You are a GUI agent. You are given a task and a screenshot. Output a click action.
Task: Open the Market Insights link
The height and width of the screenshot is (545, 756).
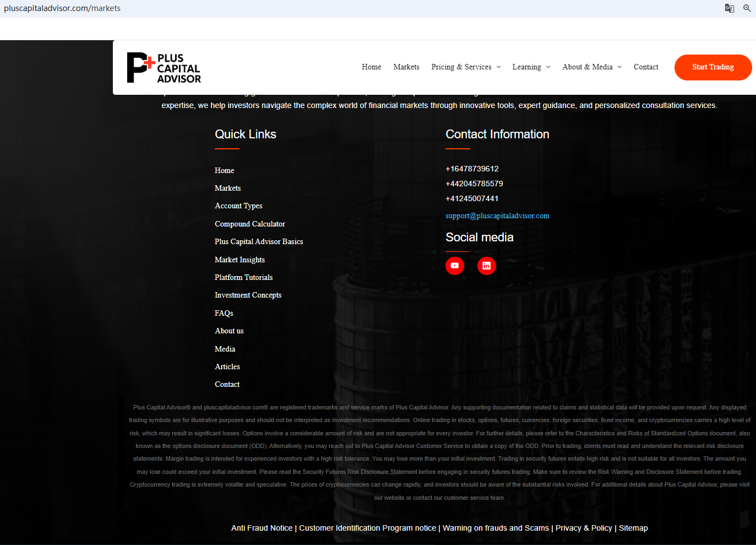click(x=240, y=260)
